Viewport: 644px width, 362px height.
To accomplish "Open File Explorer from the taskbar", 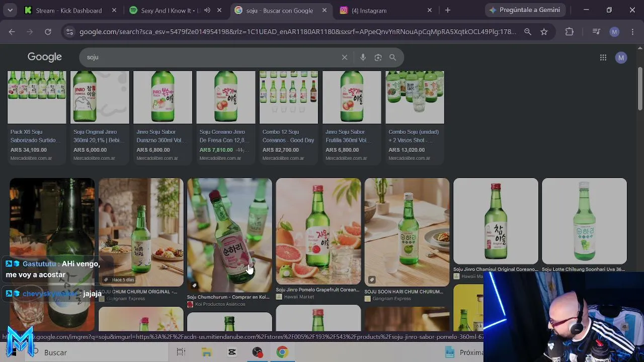I will click(x=206, y=352).
